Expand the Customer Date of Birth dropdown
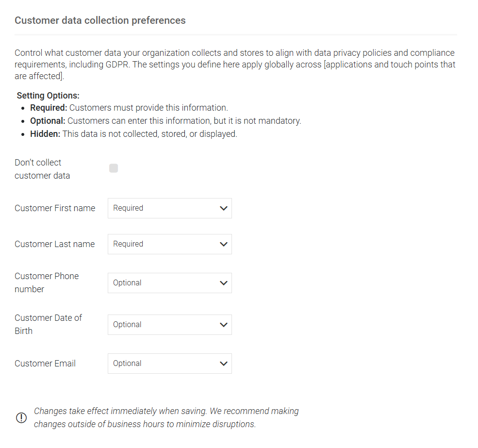 coord(169,325)
